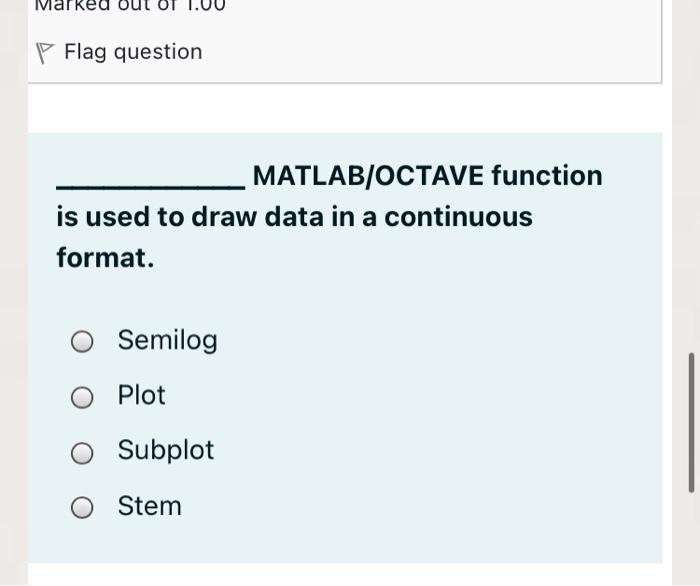The height and width of the screenshot is (586, 700).
Task: Choose the Plot radio button
Action: [x=82, y=397]
